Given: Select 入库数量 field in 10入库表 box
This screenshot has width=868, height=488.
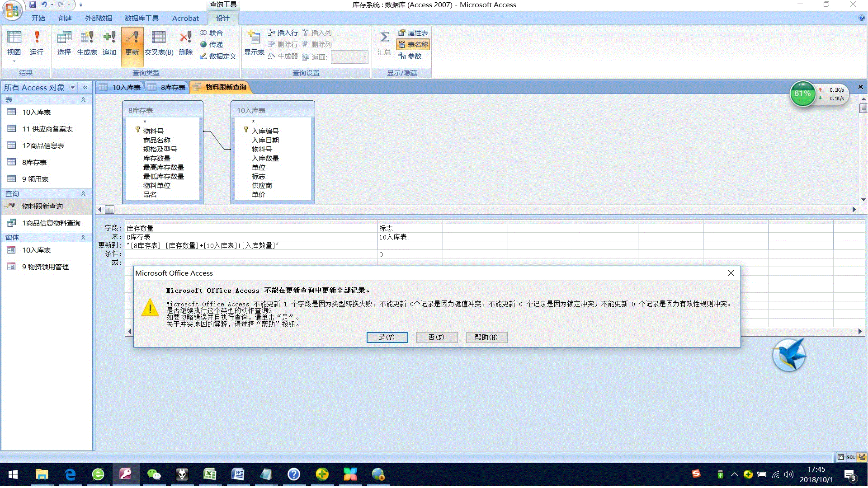Looking at the screenshot, I should click(265, 158).
